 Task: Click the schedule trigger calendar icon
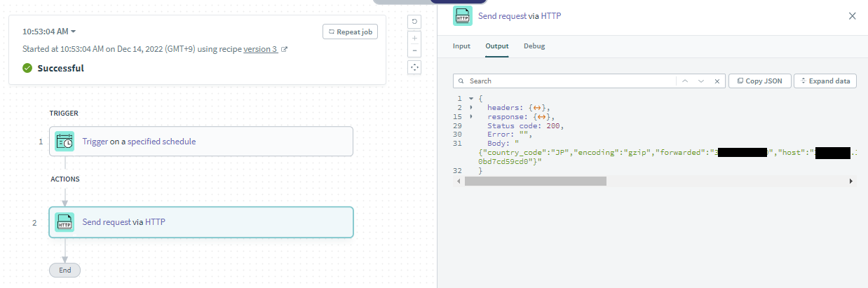click(65, 141)
